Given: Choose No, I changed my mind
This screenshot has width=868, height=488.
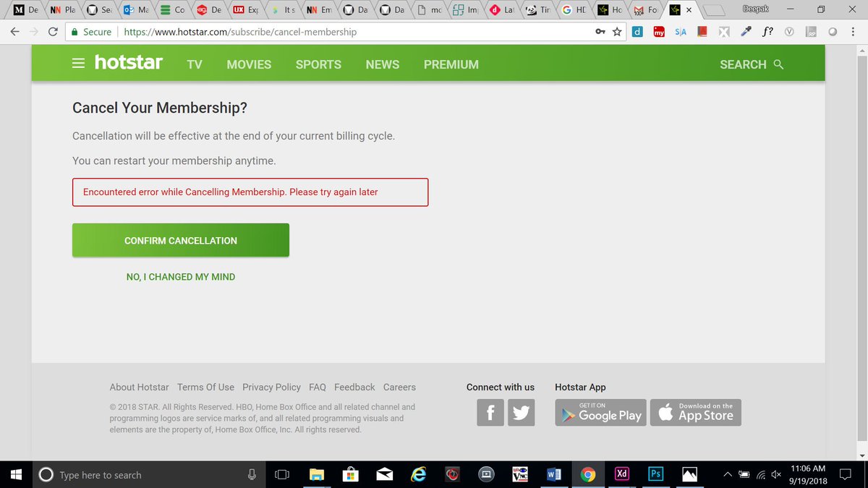Looking at the screenshot, I should pyautogui.click(x=181, y=277).
